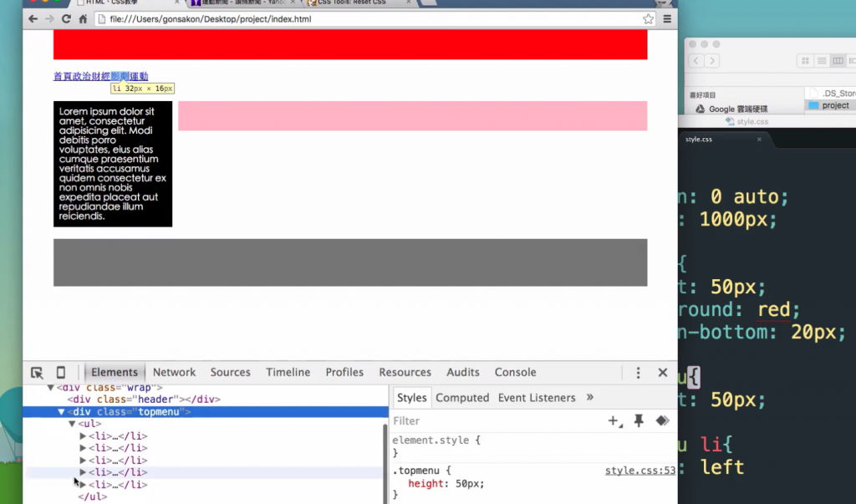This screenshot has height=504, width=856.
Task: Click the 首頁 menu link on page
Action: pos(63,76)
